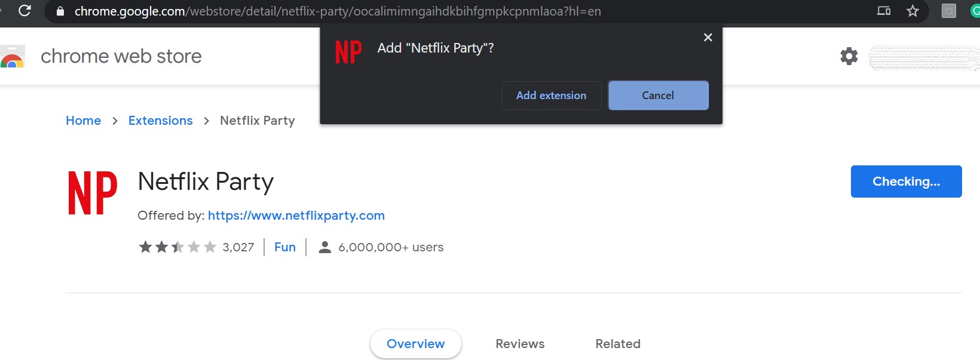
Task: Click the padlock site info icon
Action: pyautogui.click(x=60, y=11)
